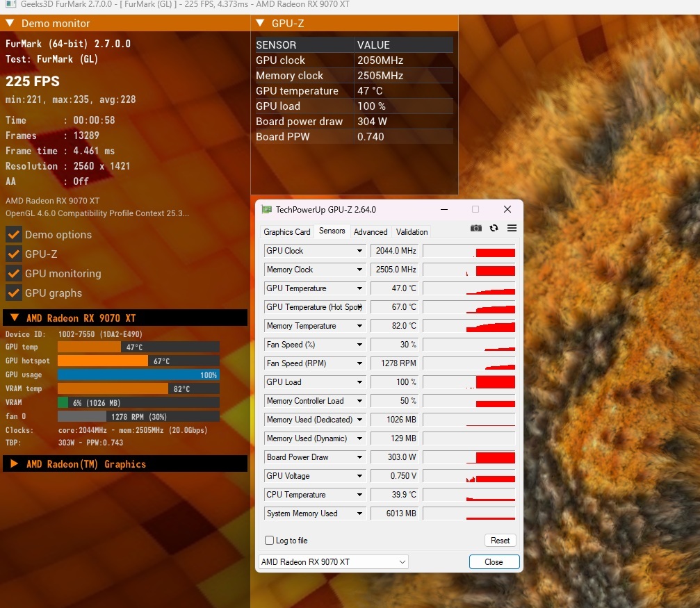This screenshot has width=700, height=608.
Task: Close GPU-Z window with X button
Action: tap(507, 209)
